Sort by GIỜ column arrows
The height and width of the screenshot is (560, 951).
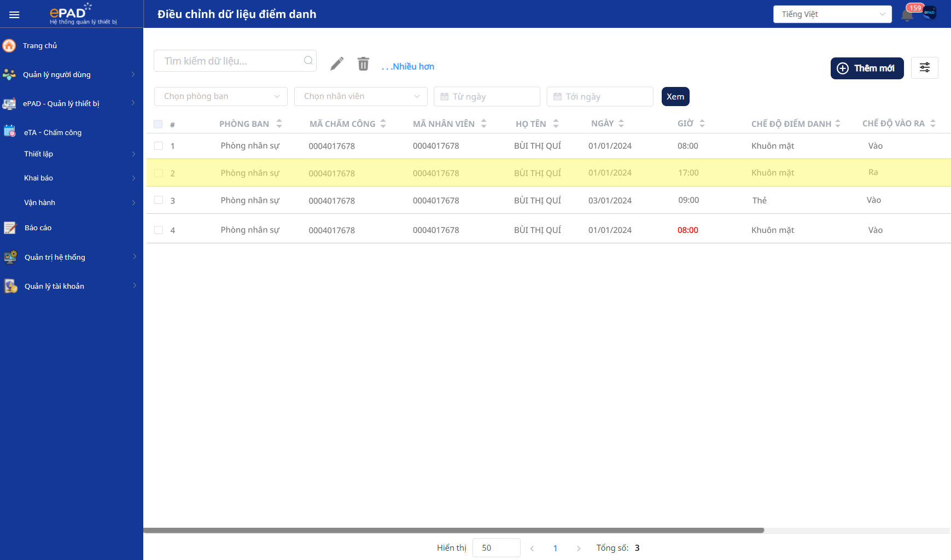point(702,124)
